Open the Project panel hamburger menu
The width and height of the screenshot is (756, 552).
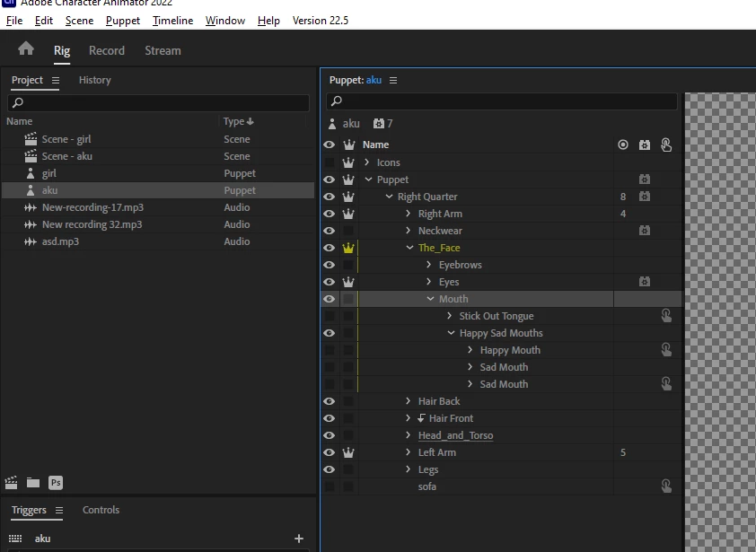(x=56, y=80)
